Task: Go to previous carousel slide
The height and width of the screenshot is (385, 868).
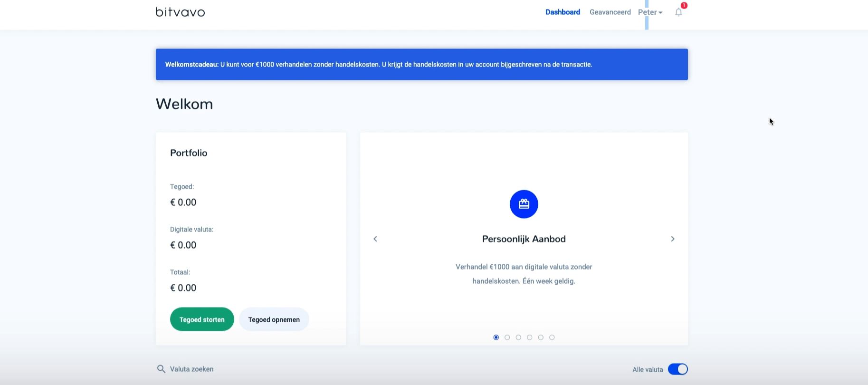Action: (375, 239)
